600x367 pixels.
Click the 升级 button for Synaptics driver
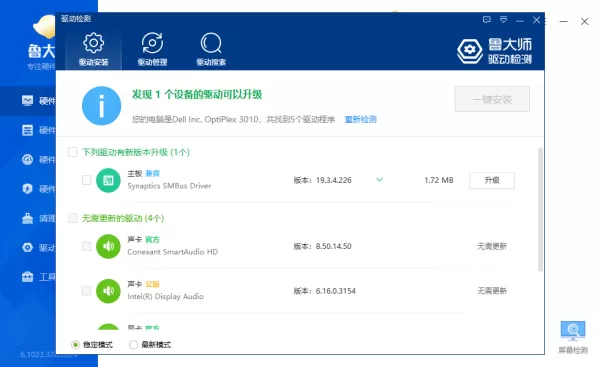[492, 180]
